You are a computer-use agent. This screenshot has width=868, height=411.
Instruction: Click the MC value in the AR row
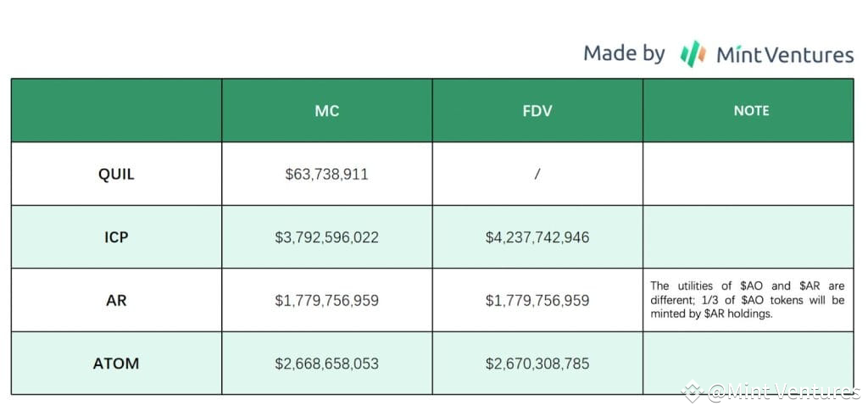pos(326,300)
